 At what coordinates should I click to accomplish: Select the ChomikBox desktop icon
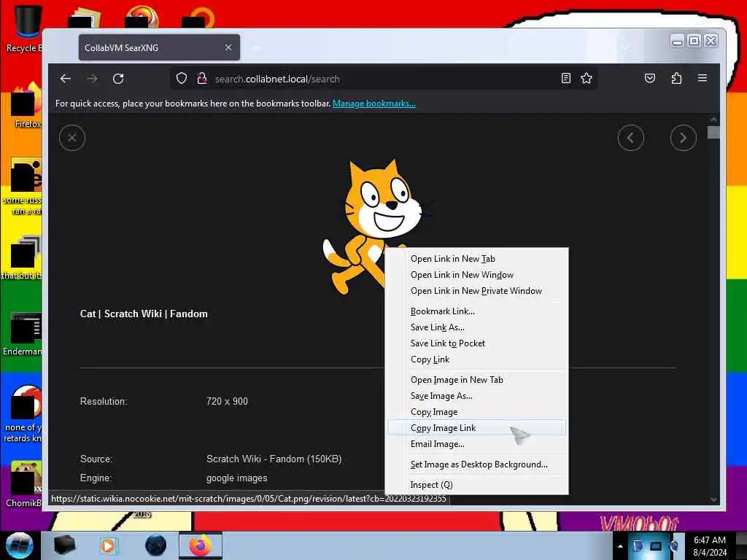(x=24, y=484)
